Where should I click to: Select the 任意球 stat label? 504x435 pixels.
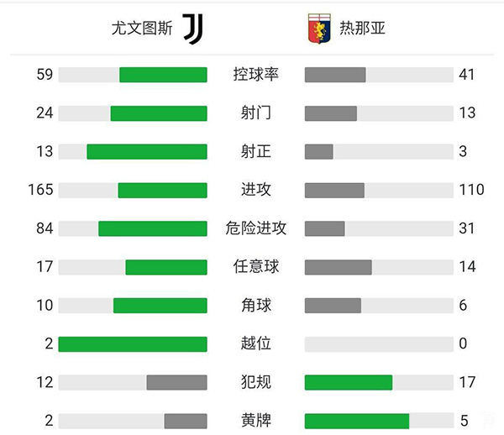[x=256, y=266]
